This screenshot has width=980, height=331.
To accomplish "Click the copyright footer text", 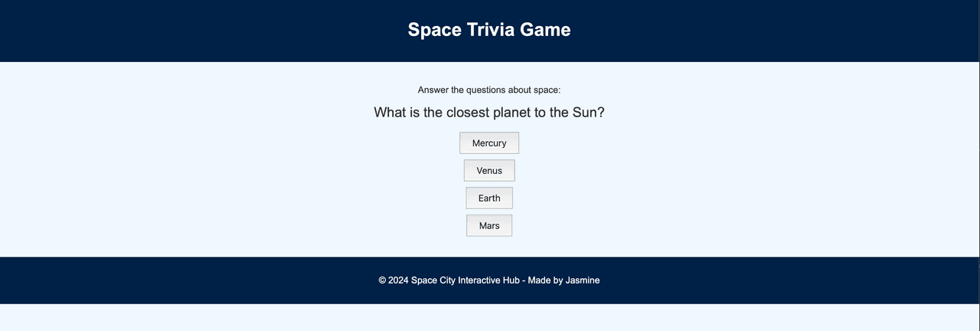I will coord(489,280).
